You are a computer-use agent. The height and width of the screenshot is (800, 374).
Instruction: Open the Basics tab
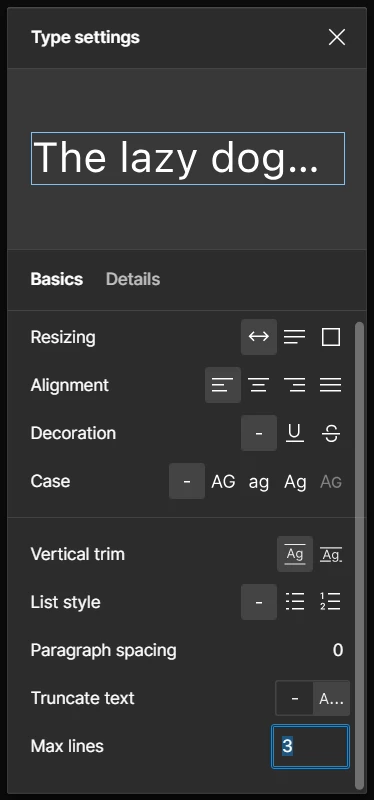point(57,279)
